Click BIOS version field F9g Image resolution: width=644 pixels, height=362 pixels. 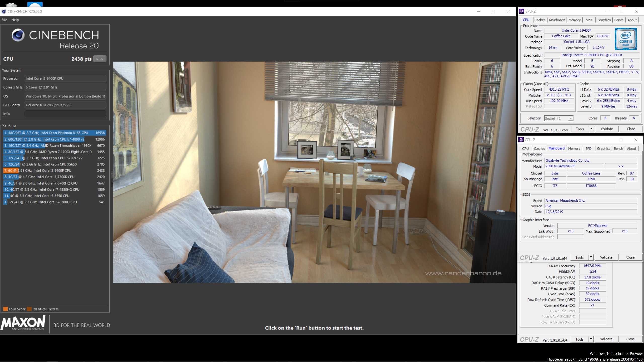591,206
